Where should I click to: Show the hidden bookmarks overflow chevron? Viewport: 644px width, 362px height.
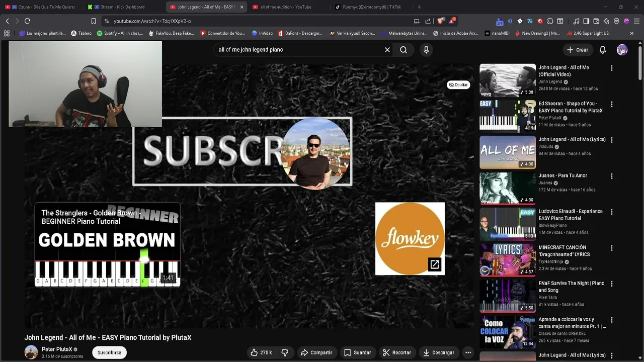click(632, 33)
